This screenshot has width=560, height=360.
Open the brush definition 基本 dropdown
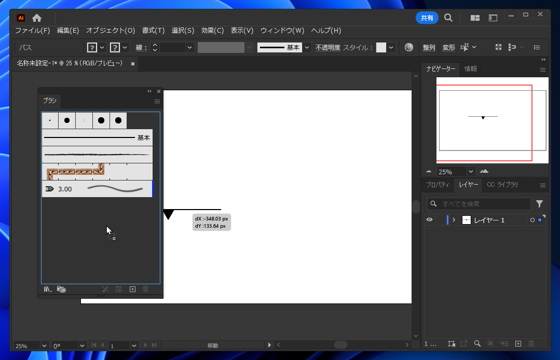click(307, 47)
